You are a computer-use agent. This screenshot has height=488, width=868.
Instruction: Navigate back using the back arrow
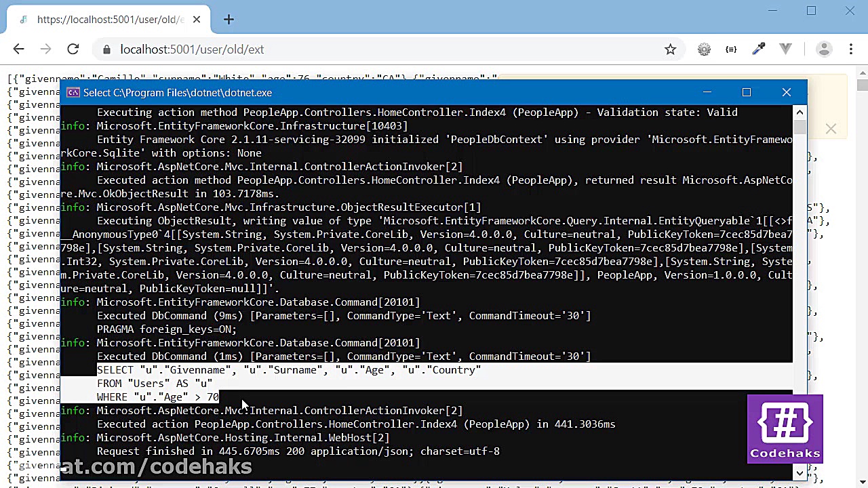(x=18, y=49)
